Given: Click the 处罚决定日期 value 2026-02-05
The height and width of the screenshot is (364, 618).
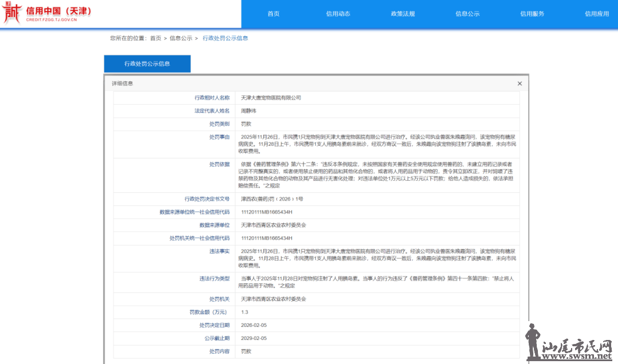Looking at the screenshot, I should pos(254,325).
